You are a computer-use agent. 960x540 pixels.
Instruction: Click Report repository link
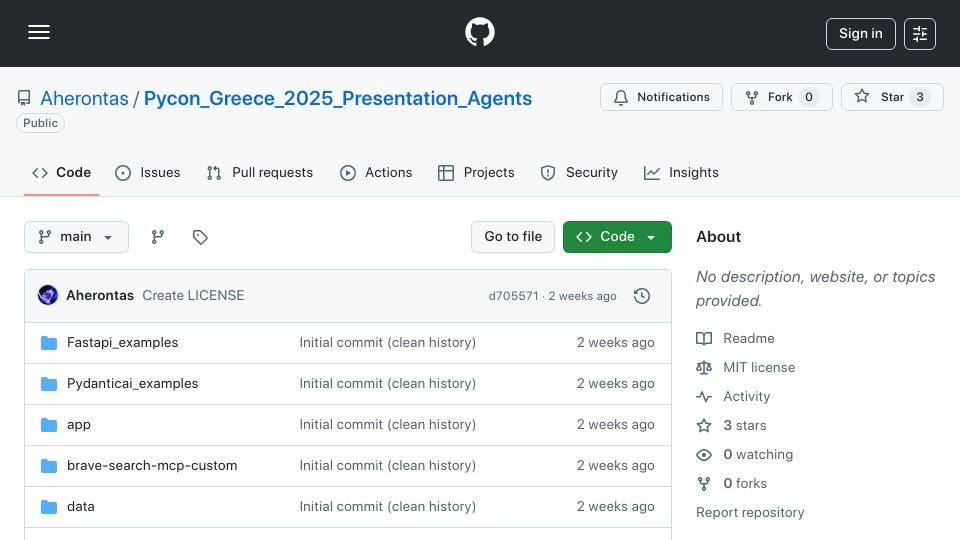[750, 512]
